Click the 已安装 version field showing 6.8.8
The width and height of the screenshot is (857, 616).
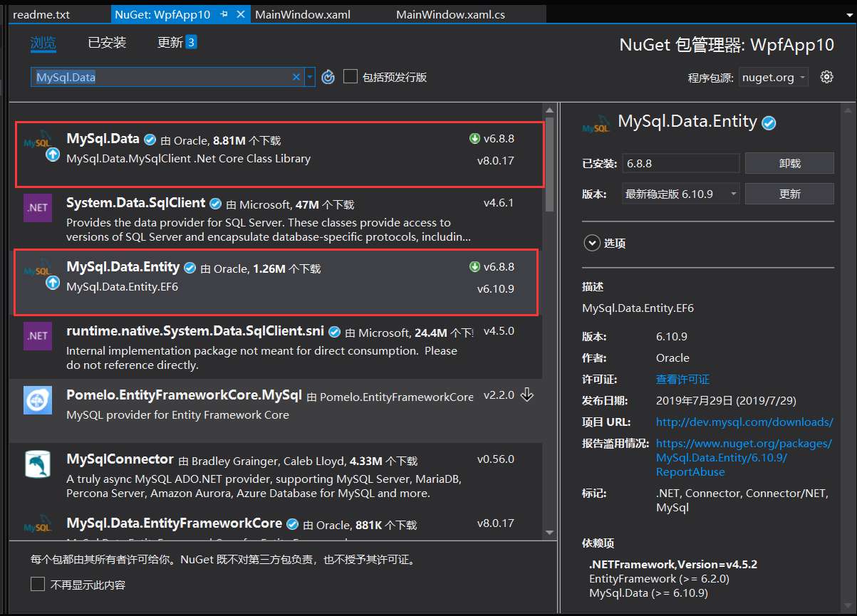click(x=680, y=163)
